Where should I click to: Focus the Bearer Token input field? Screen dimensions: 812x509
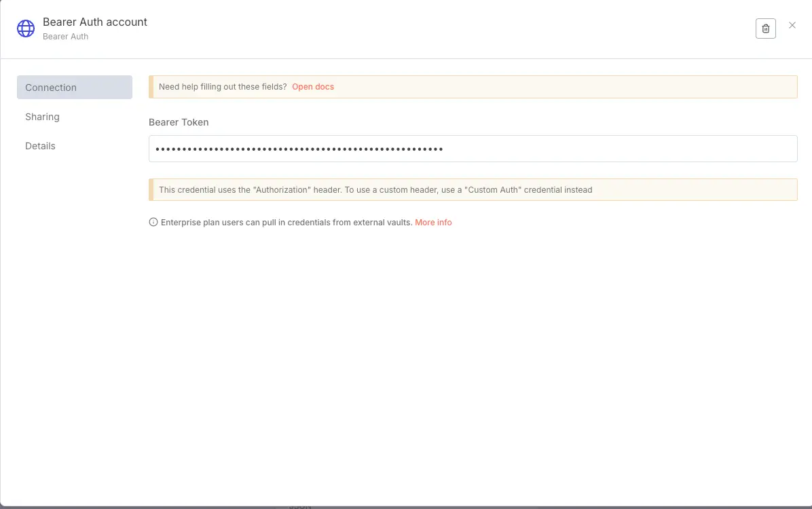[x=473, y=149]
